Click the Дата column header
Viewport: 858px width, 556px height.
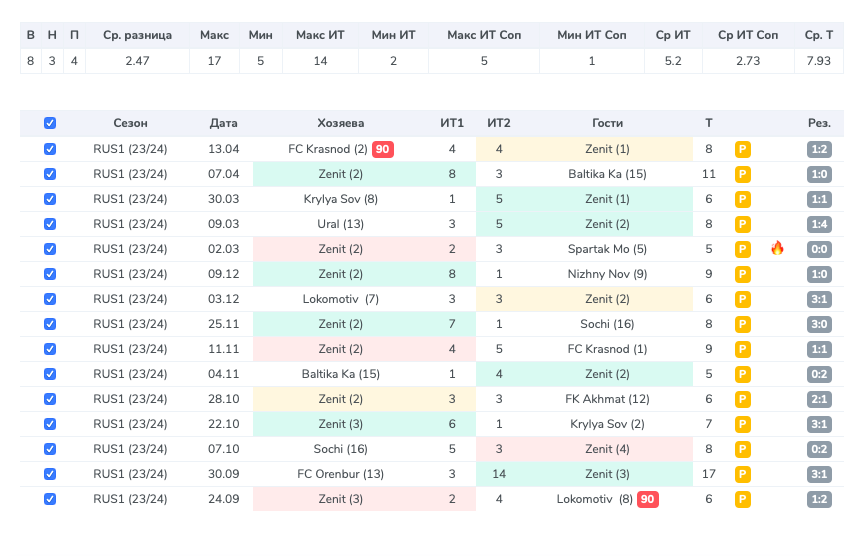click(223, 123)
